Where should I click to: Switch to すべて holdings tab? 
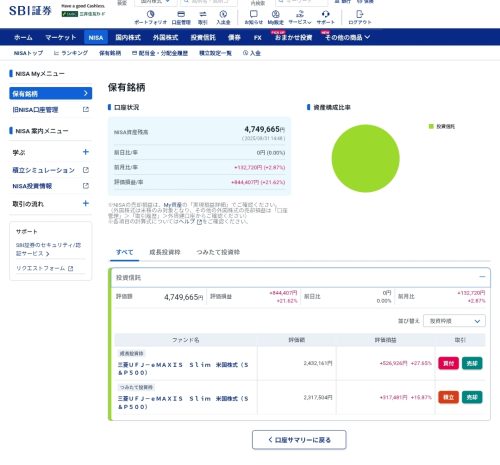[124, 252]
